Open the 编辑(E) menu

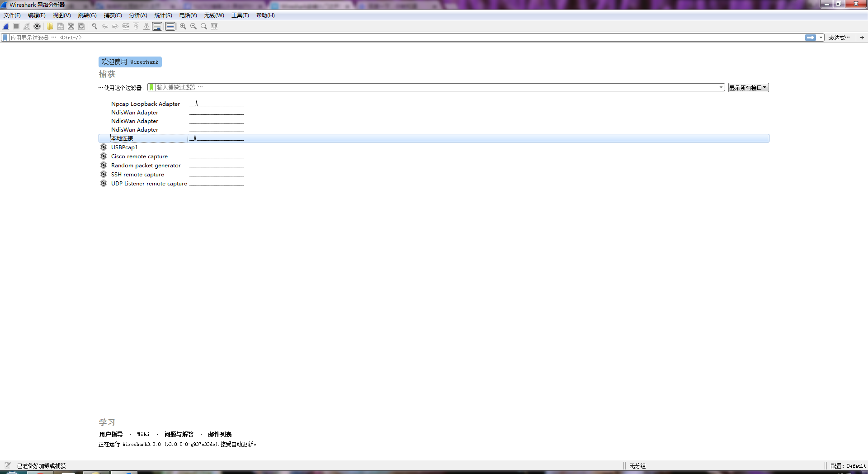37,15
